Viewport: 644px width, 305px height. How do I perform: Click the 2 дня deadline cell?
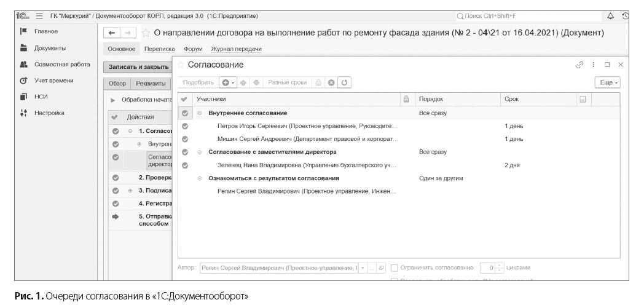(512, 165)
